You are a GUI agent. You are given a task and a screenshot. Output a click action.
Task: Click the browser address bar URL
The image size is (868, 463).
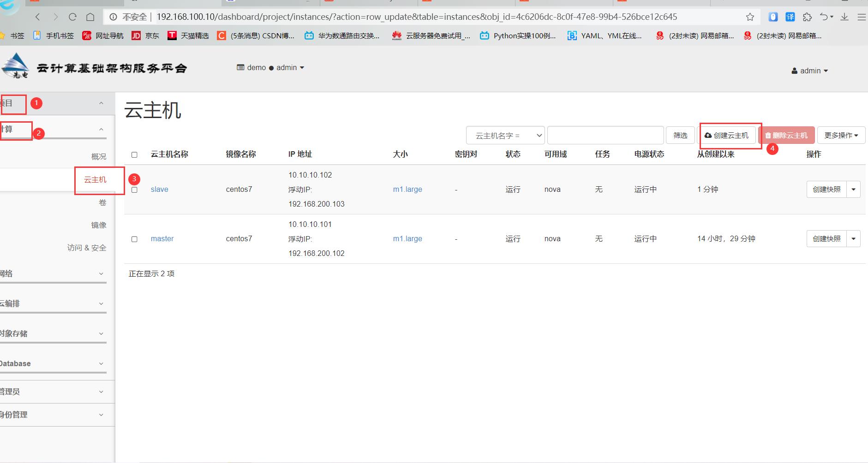[417, 17]
